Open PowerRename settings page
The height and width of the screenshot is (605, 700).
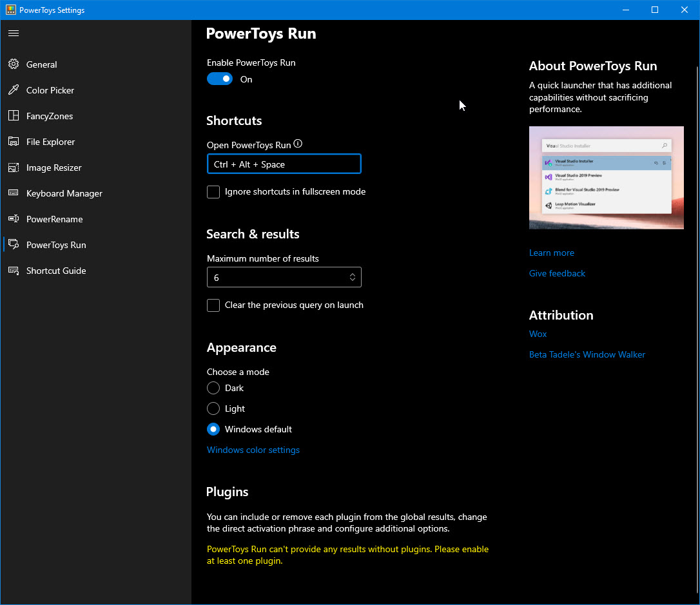pos(54,219)
